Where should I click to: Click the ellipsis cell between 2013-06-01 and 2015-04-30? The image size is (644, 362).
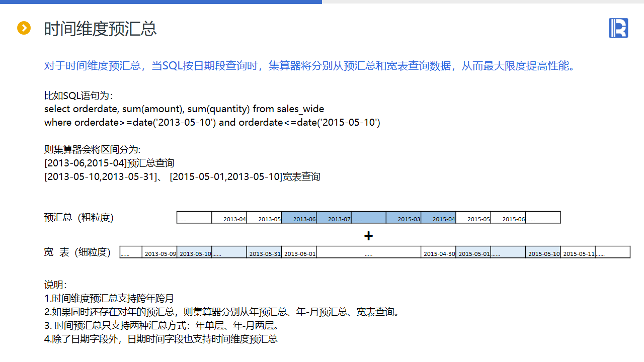369,252
